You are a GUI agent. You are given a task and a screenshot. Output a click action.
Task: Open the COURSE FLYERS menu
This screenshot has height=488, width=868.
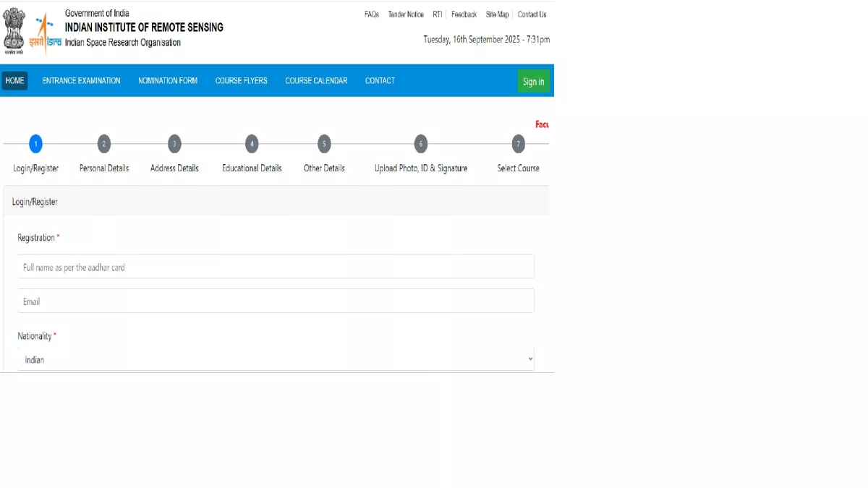coord(241,80)
